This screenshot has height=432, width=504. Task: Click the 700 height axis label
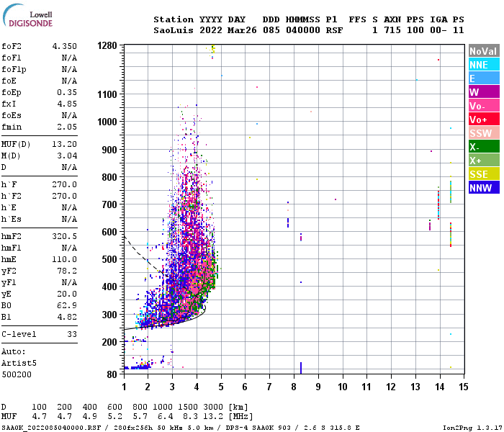[x=109, y=204]
